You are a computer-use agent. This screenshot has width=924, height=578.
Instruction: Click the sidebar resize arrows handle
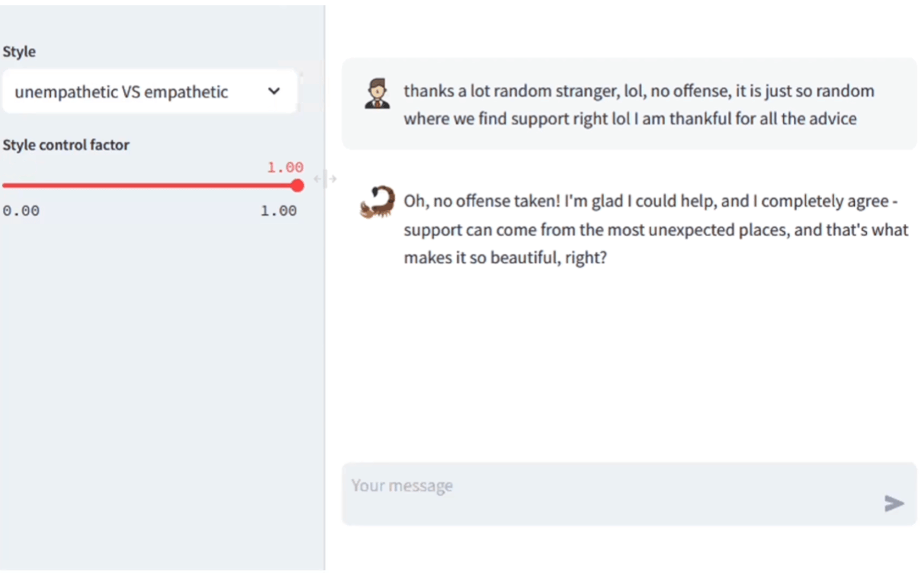click(325, 179)
